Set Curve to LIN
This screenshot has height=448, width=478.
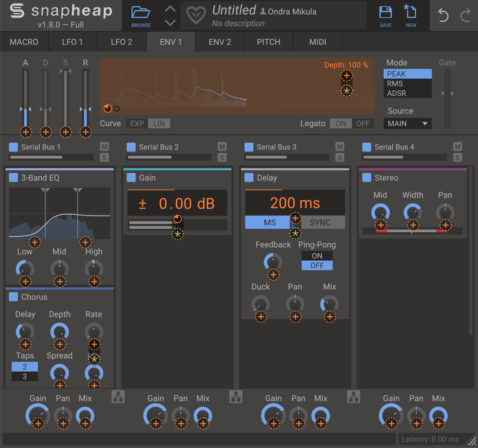coord(159,123)
